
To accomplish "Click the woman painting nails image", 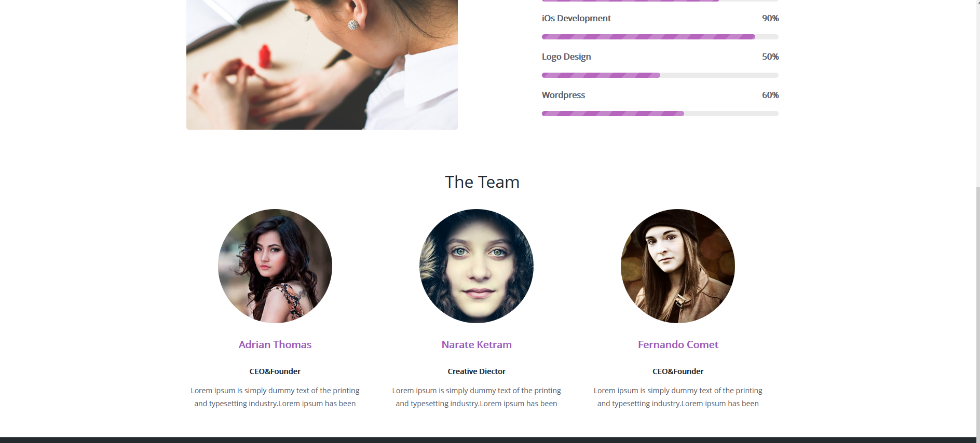I will pos(322,65).
